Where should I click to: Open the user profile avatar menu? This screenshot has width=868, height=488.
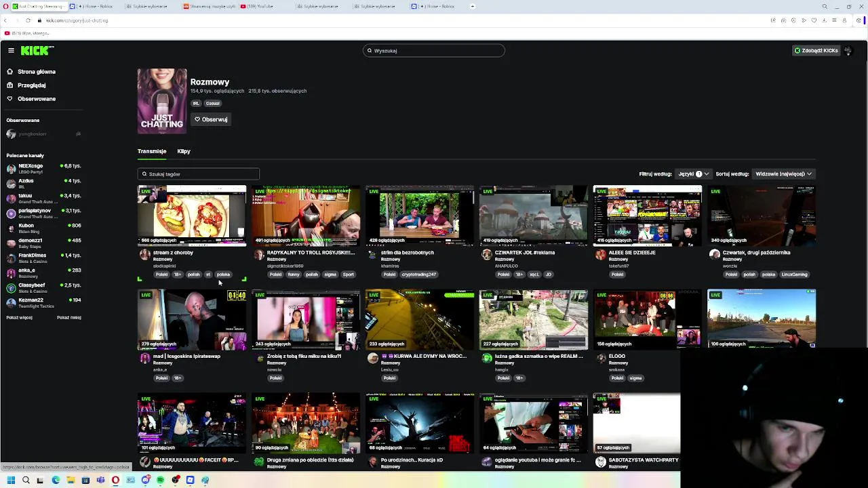(x=848, y=50)
